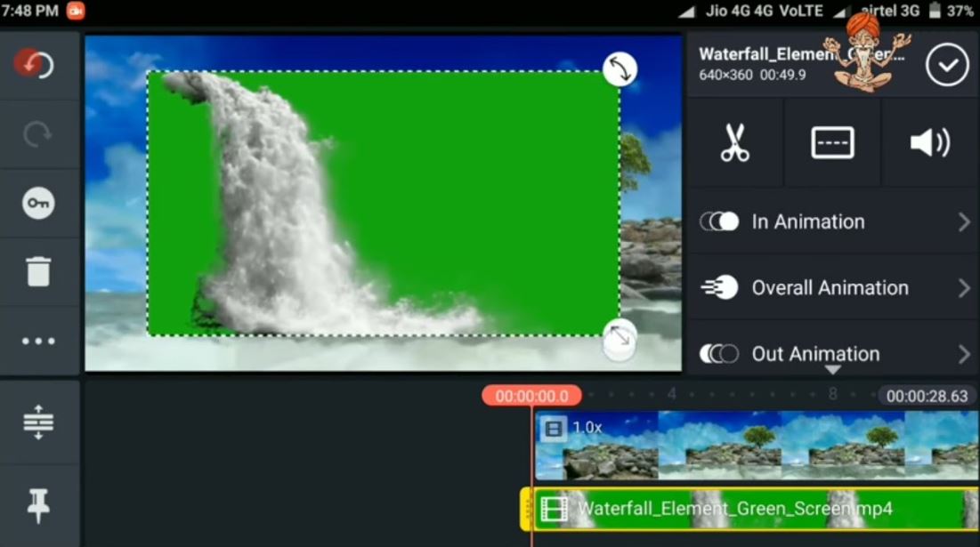This screenshot has height=547, width=980.
Task: Expand the In Animation options
Action: tap(832, 221)
